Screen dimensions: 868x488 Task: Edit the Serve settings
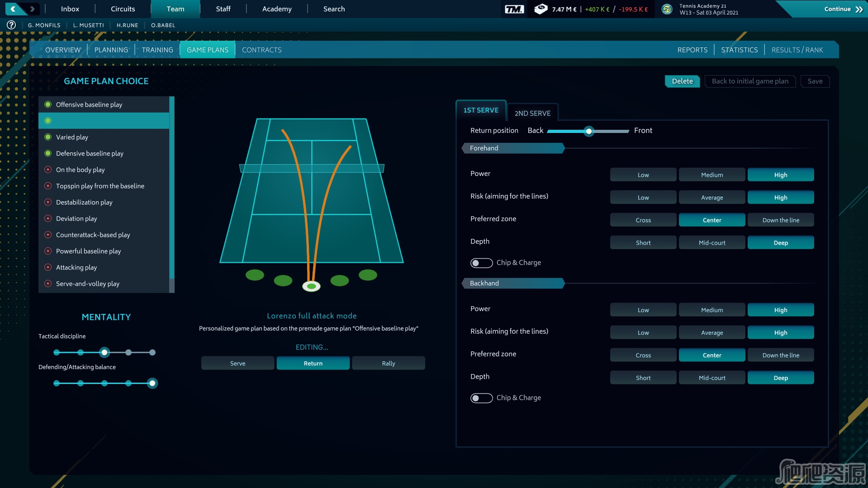point(237,363)
